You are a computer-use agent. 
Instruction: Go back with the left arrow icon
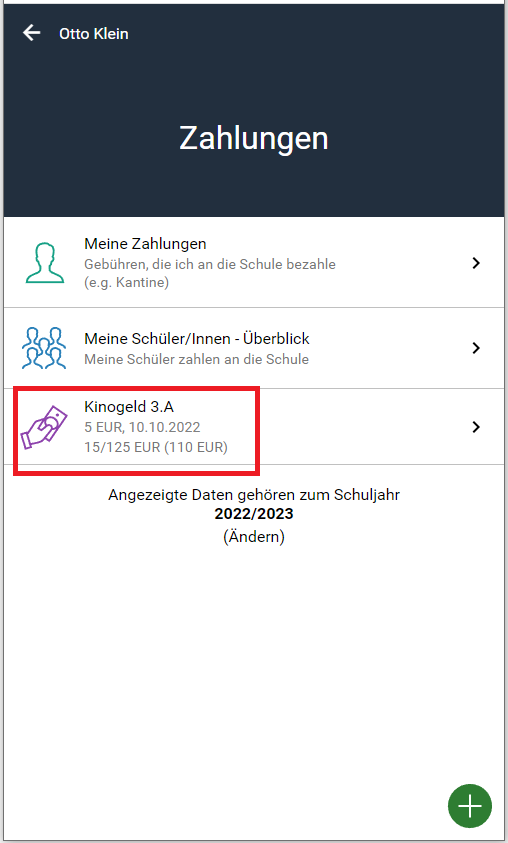coord(31,33)
